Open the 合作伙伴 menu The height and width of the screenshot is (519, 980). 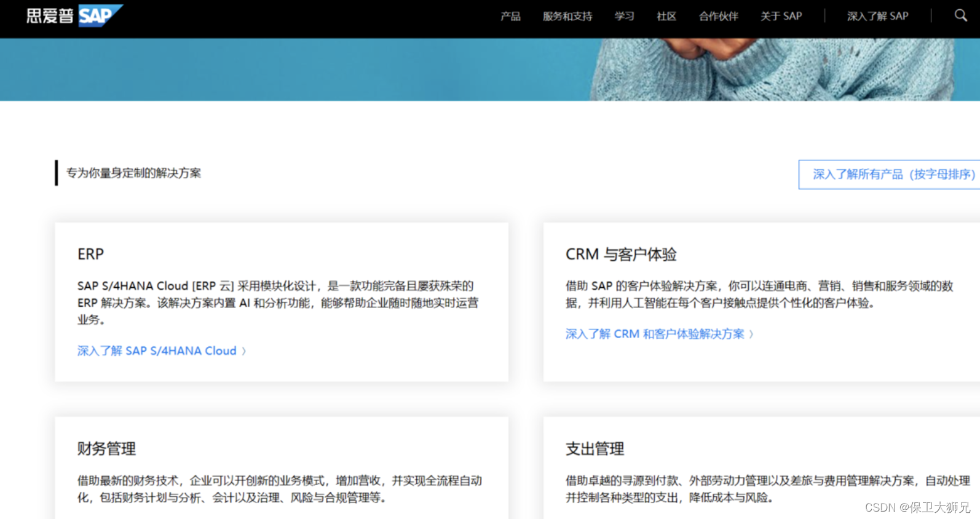click(x=719, y=16)
